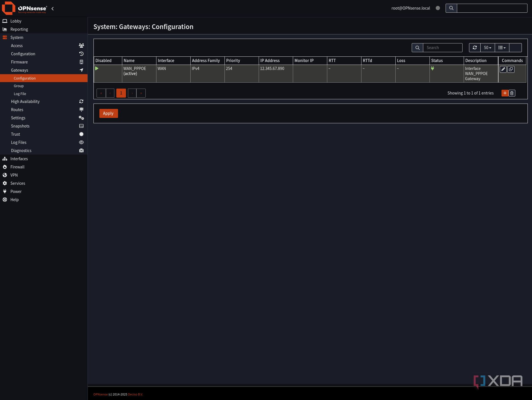
Task: Open System Trust submenu
Action: tap(44, 134)
